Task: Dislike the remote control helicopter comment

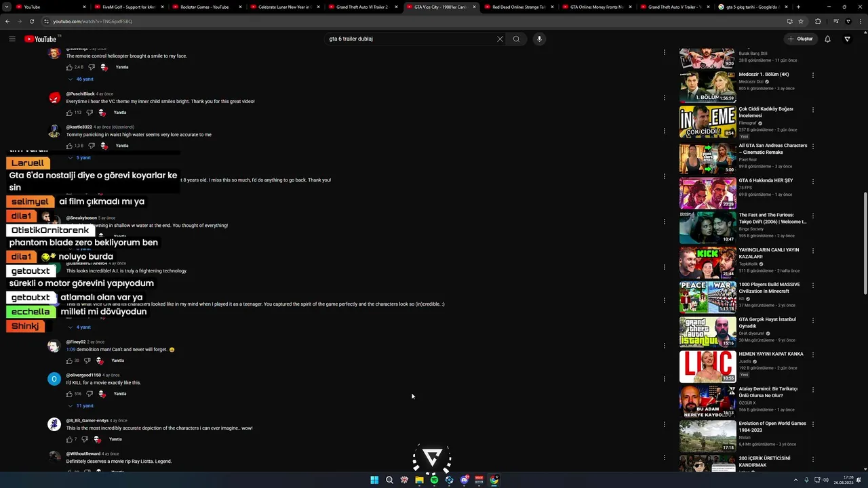Action: click(x=92, y=67)
